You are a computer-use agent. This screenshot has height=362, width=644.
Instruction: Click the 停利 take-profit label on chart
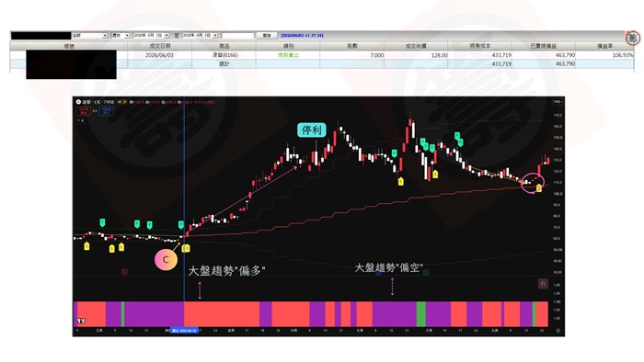pos(312,130)
